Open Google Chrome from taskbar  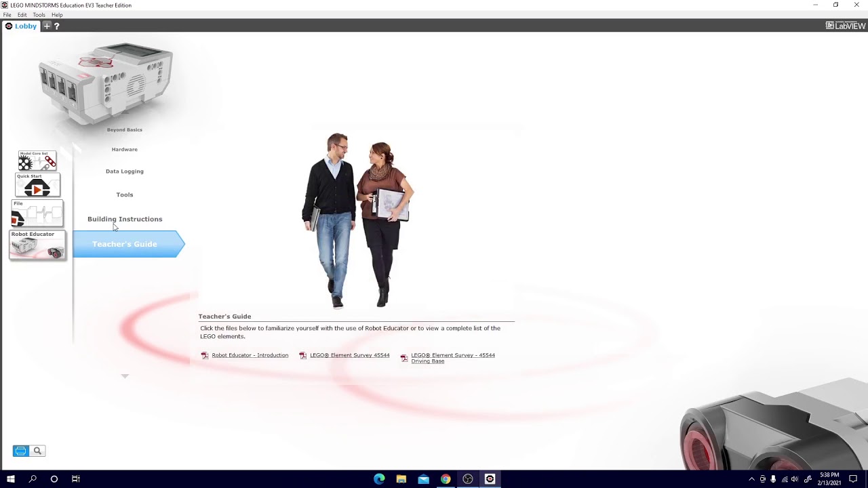click(x=446, y=479)
